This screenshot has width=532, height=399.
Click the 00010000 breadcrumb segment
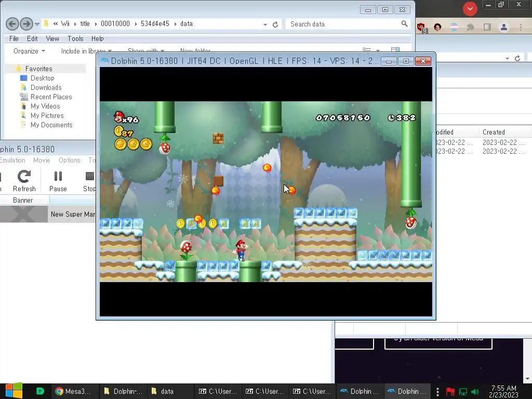[x=115, y=24]
